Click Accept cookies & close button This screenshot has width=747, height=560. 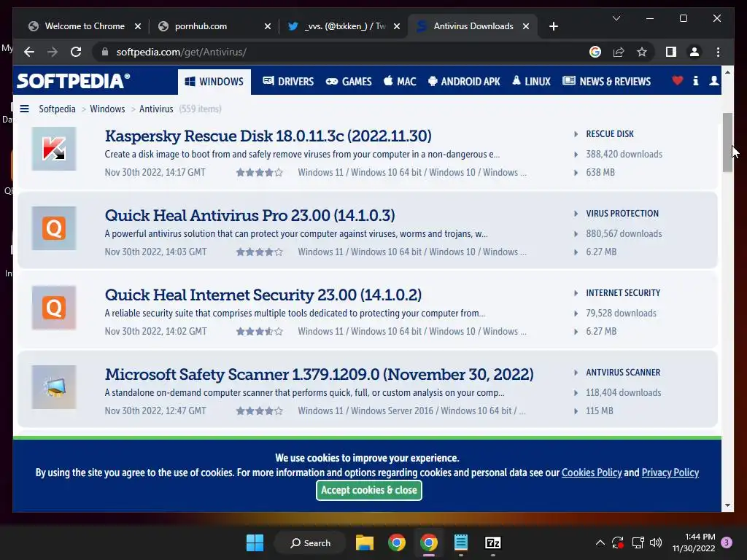(x=368, y=490)
